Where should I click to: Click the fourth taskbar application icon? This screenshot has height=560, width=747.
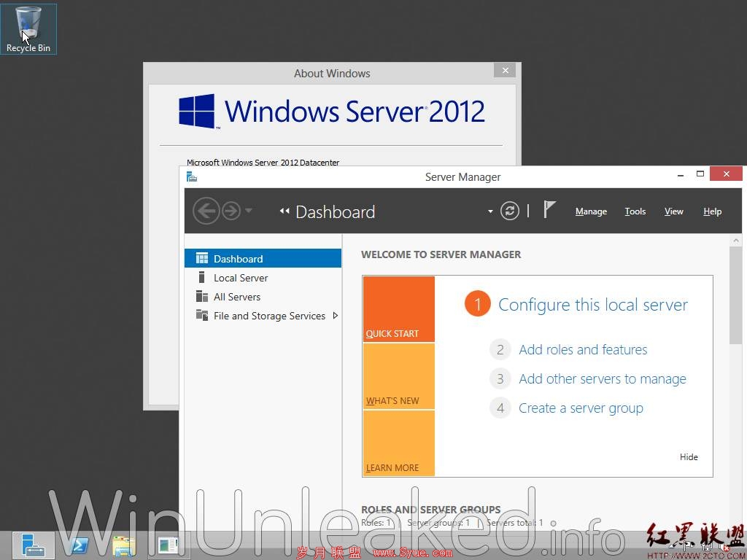click(x=168, y=545)
